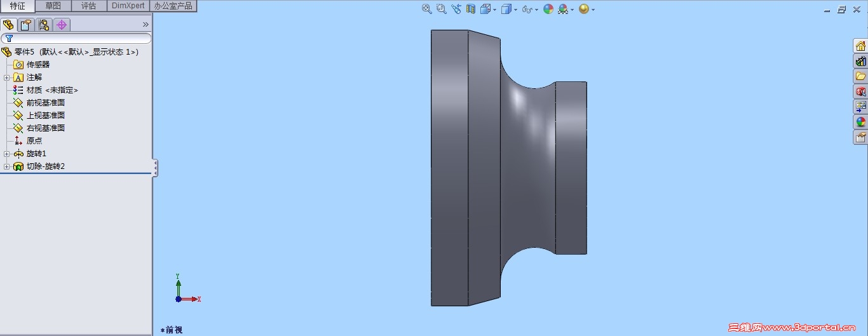Click the Apply Scene icon
The width and height of the screenshot is (868, 336).
coord(562,9)
